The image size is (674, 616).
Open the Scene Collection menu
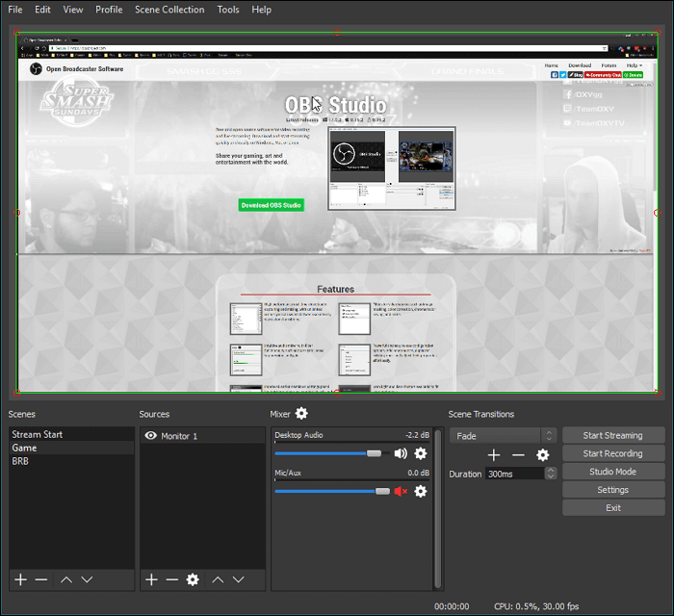(x=169, y=10)
